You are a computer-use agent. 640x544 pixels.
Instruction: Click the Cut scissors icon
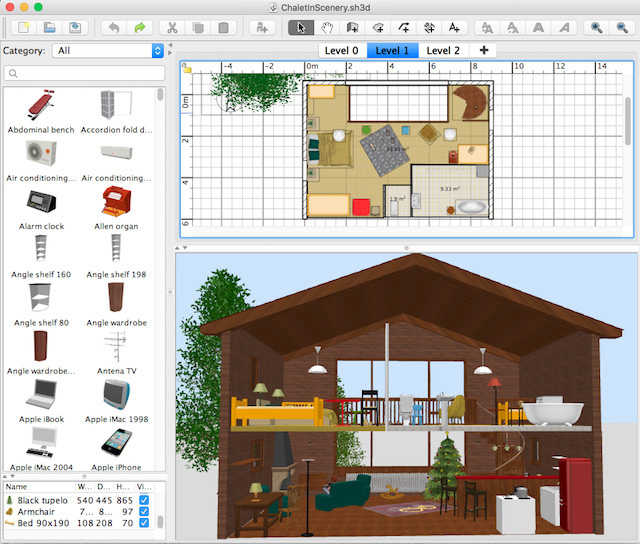coord(172,27)
